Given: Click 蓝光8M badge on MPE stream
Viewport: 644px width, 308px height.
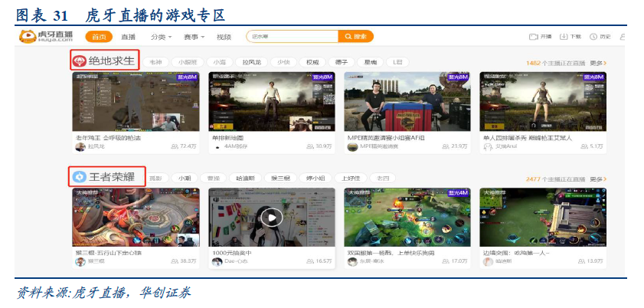Looking at the screenshot, I should click(x=458, y=77).
